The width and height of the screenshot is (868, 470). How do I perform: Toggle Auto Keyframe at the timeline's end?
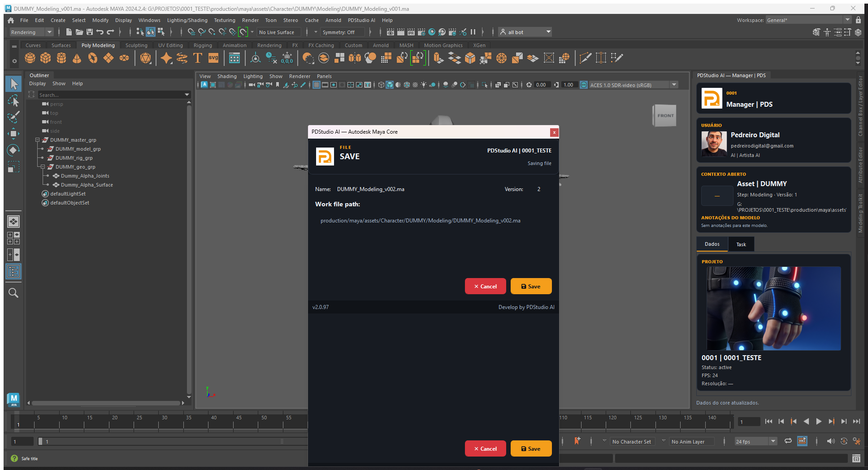[844, 441]
